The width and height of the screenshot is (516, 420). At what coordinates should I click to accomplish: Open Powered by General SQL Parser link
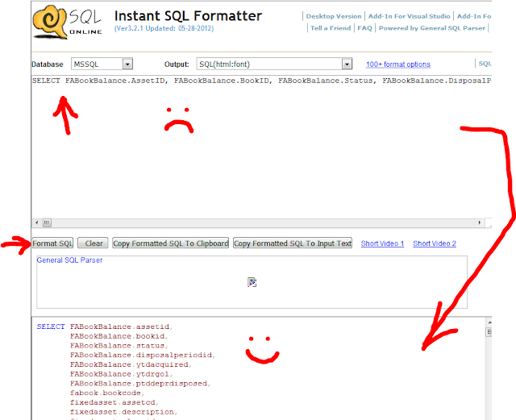432,28
